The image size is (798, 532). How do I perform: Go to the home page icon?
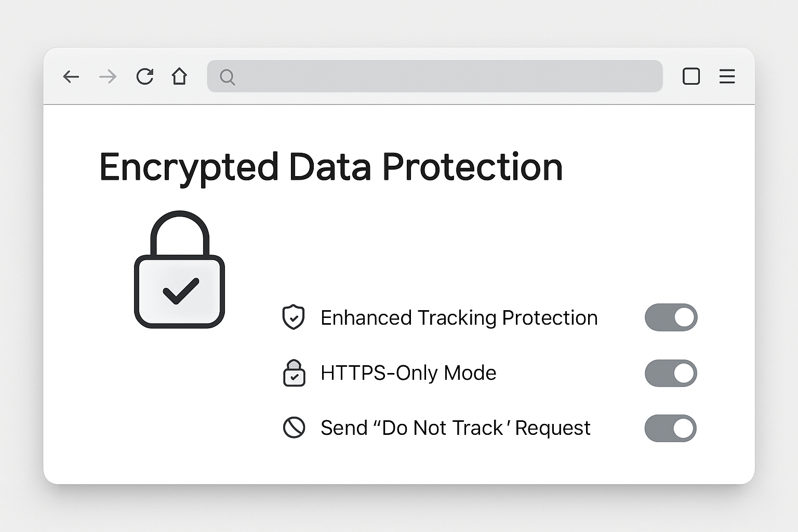[179, 76]
